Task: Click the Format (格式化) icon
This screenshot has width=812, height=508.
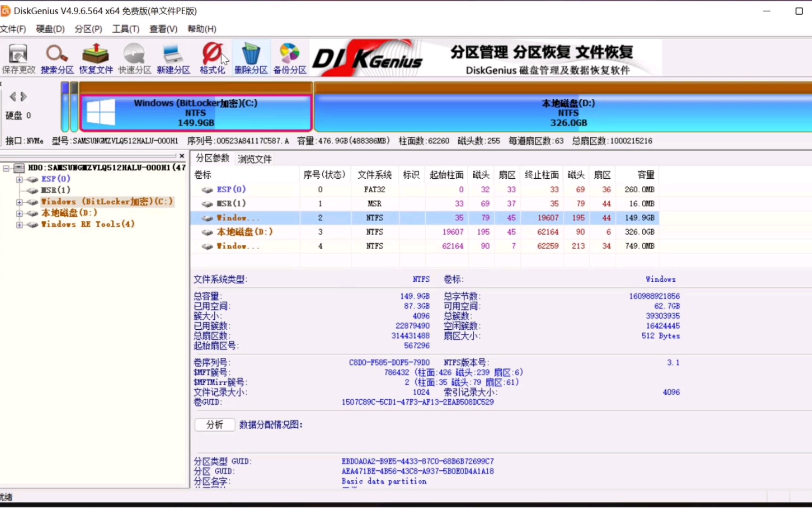Action: [212, 59]
